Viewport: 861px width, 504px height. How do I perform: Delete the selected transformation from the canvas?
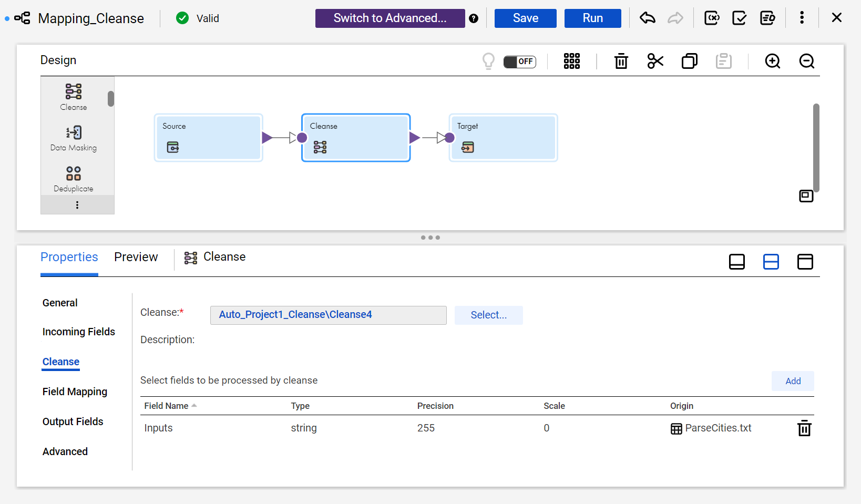(x=621, y=61)
